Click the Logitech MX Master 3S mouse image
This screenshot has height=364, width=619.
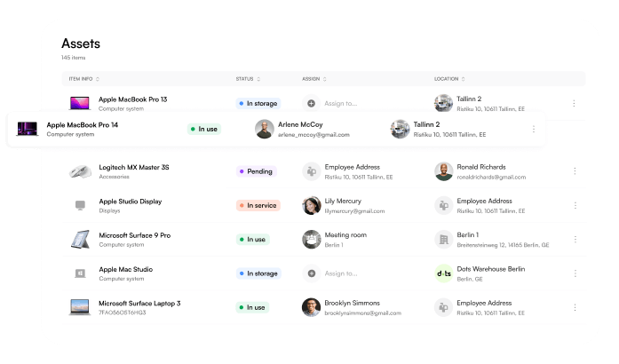tap(80, 171)
